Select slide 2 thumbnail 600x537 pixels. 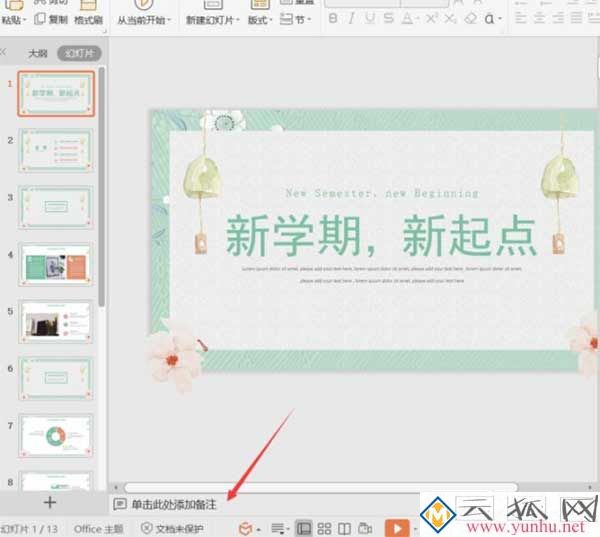[x=56, y=150]
